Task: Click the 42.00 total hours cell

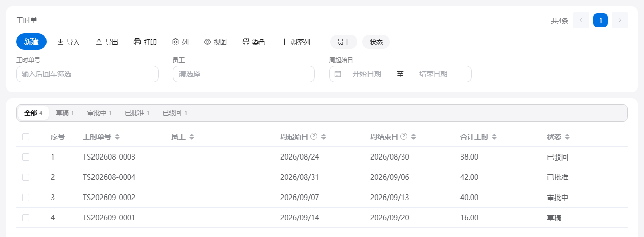Action: pos(469,177)
